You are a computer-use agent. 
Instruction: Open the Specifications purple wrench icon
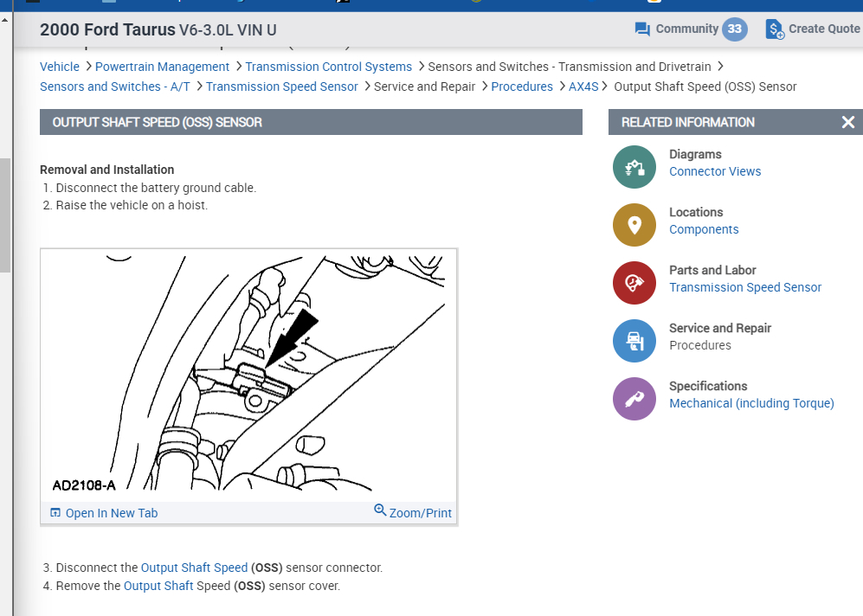[x=634, y=399]
